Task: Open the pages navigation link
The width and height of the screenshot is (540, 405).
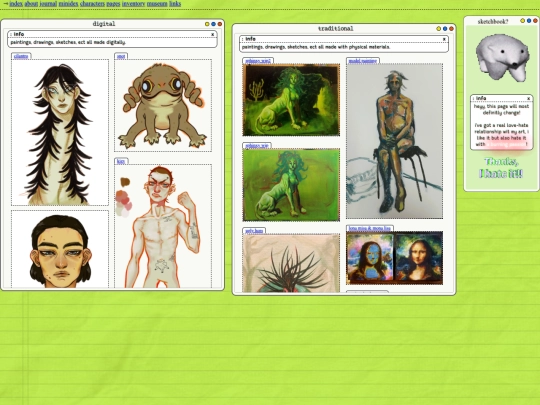Action: tap(113, 4)
